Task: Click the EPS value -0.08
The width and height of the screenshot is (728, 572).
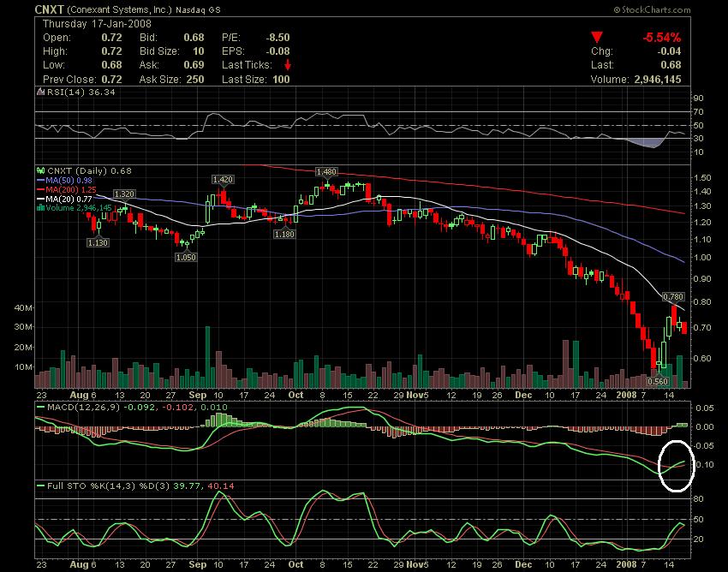Action: tap(277, 51)
